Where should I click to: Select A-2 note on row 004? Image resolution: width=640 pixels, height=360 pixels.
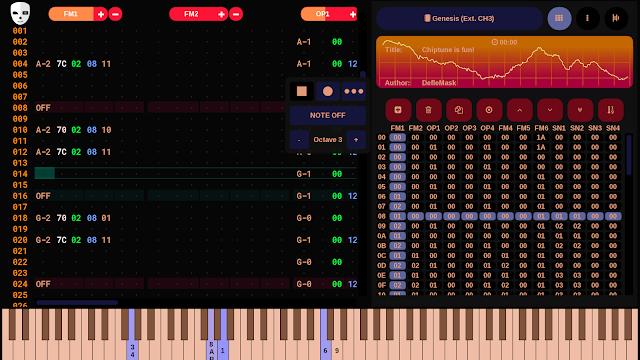[43, 64]
